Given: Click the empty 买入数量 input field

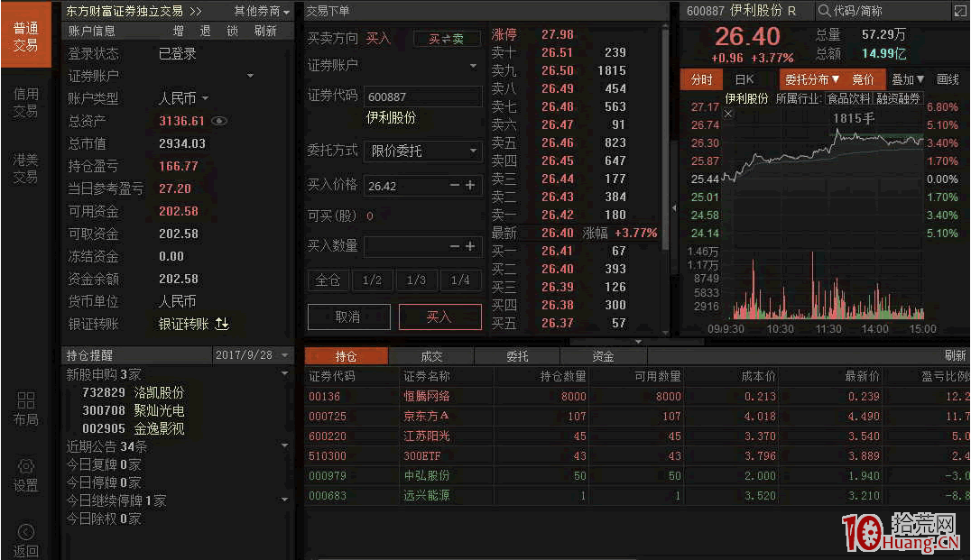Looking at the screenshot, I should coord(423,246).
